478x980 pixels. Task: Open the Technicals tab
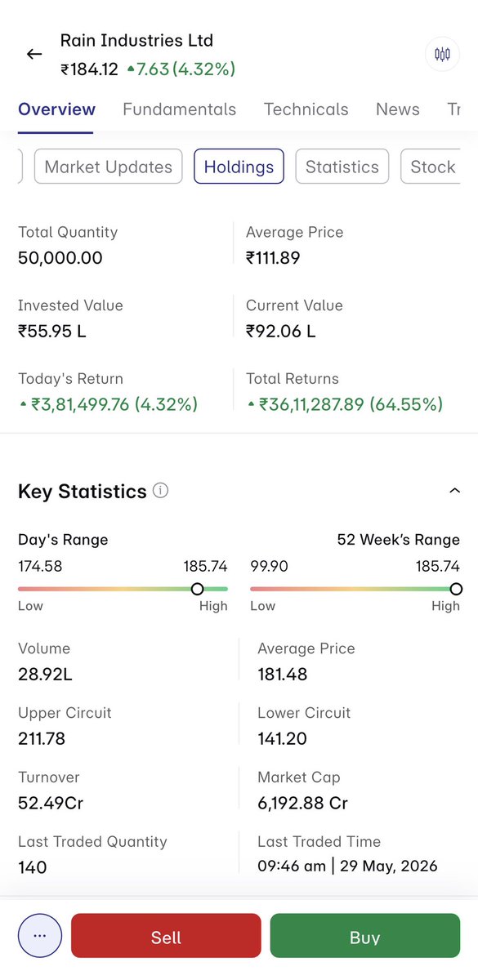click(x=306, y=109)
